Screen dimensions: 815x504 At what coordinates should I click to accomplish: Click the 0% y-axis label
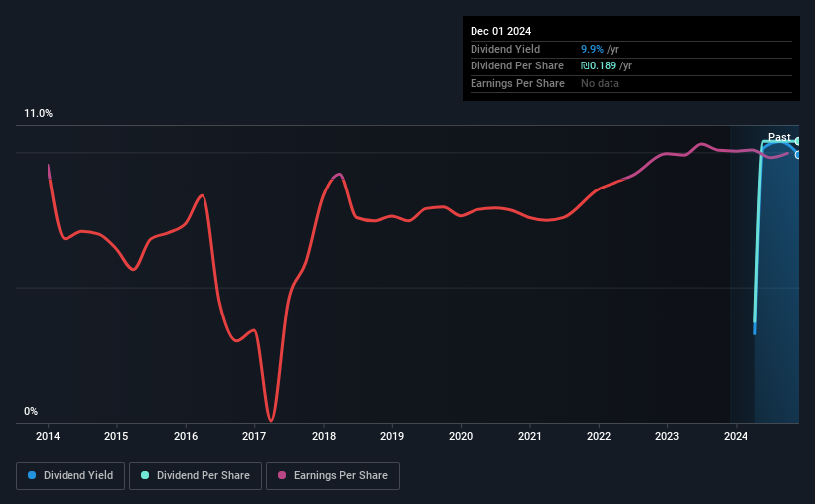pos(31,411)
